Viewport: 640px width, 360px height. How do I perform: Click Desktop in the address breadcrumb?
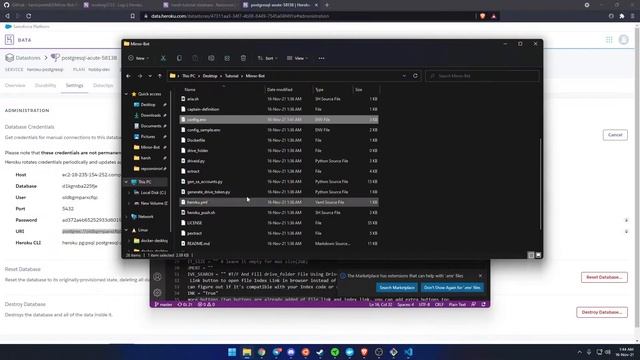coord(210,76)
